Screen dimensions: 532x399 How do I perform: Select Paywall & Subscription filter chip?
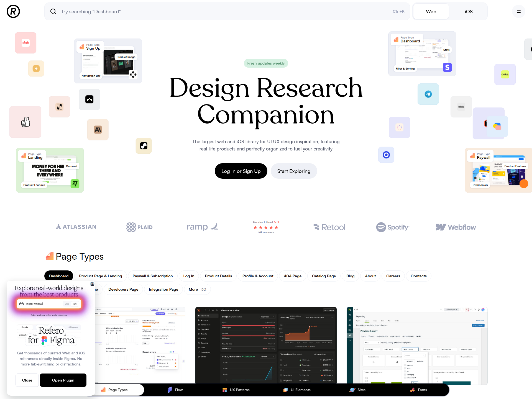click(152, 276)
